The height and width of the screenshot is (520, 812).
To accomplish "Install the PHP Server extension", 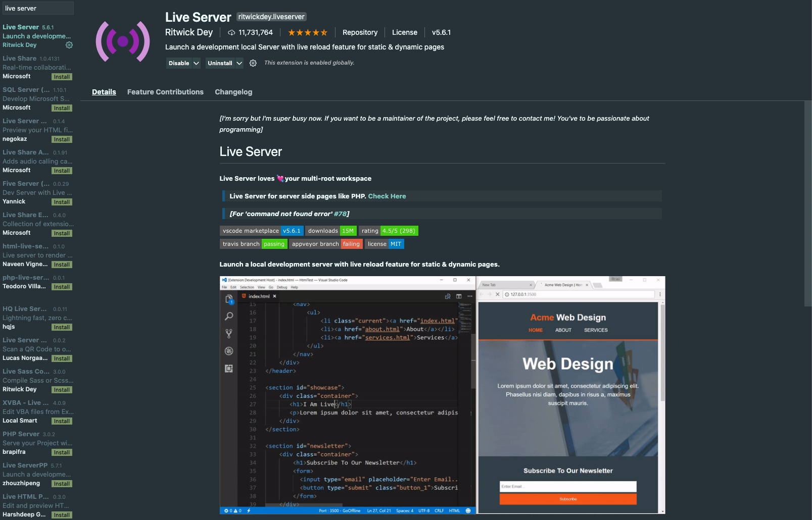I will [62, 452].
